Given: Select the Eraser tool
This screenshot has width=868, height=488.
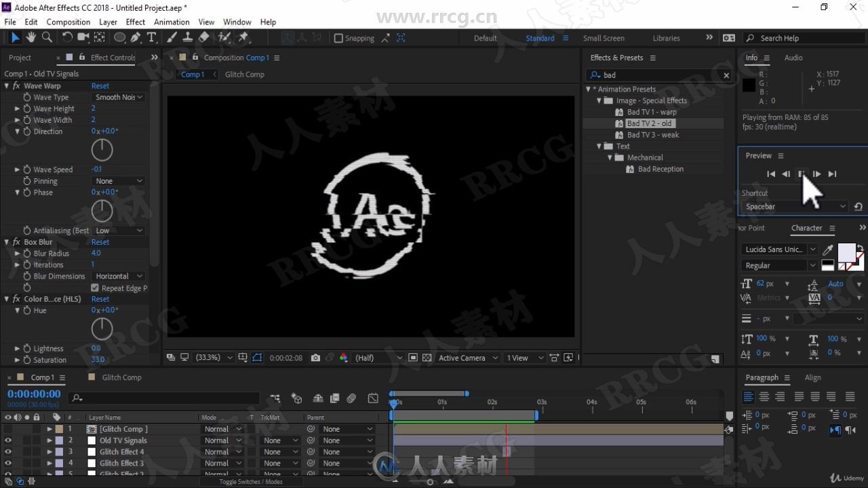Looking at the screenshot, I should 203,38.
